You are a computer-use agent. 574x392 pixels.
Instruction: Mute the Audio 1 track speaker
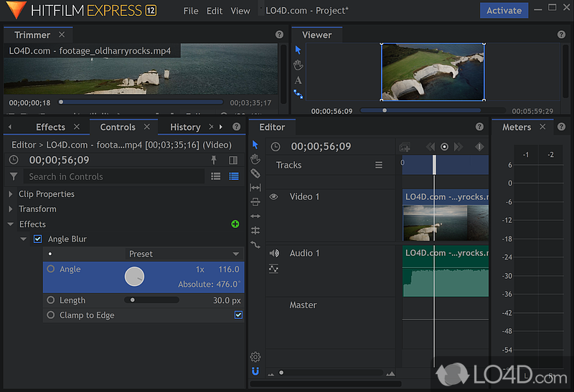273,253
